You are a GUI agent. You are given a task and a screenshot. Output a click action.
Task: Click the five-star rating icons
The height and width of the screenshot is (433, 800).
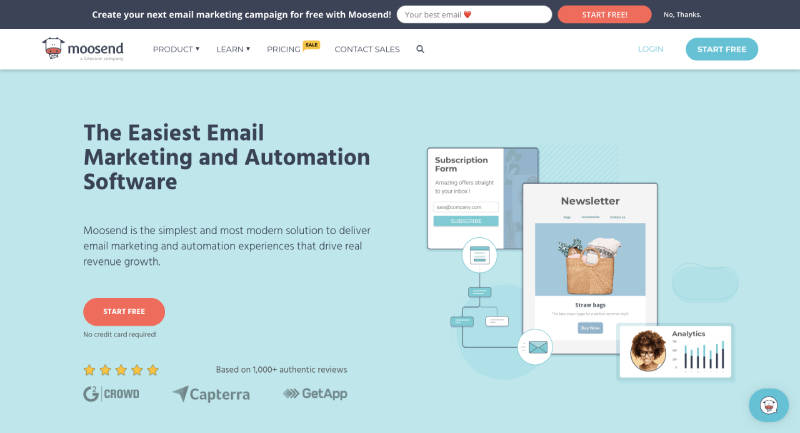coord(121,370)
